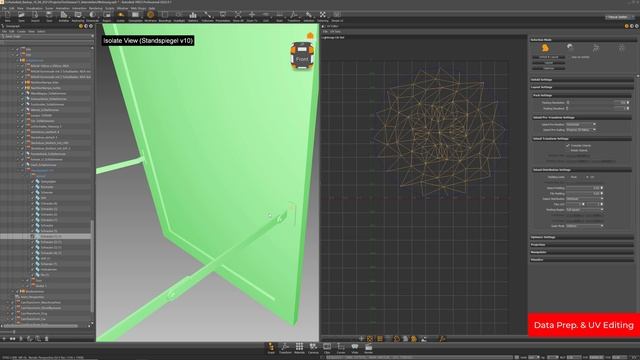Expand the Unfold Settings section

582,80
